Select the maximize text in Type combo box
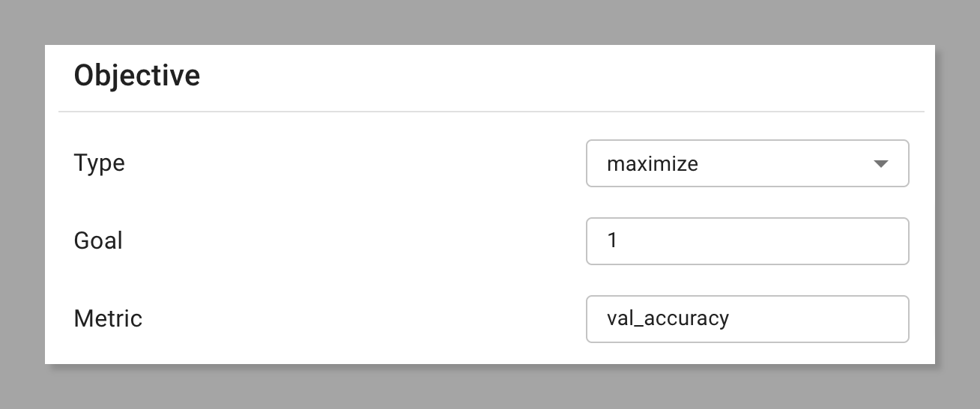This screenshot has width=980, height=409. coord(652,163)
